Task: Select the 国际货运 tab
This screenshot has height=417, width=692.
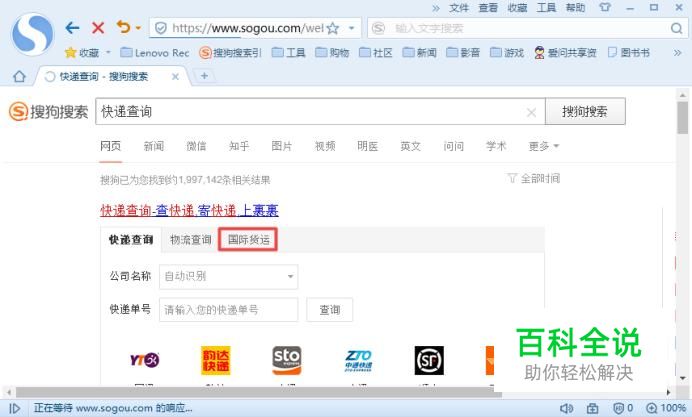Action: (248, 240)
